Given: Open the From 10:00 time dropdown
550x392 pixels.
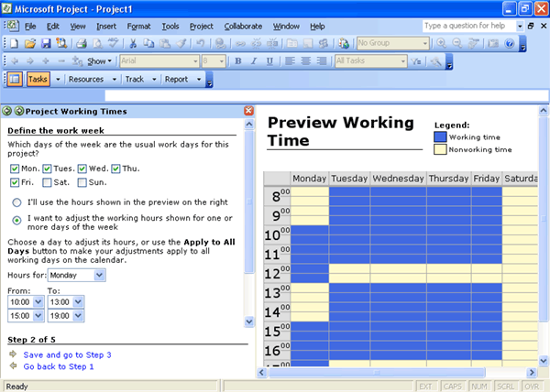Looking at the screenshot, I should (38, 301).
